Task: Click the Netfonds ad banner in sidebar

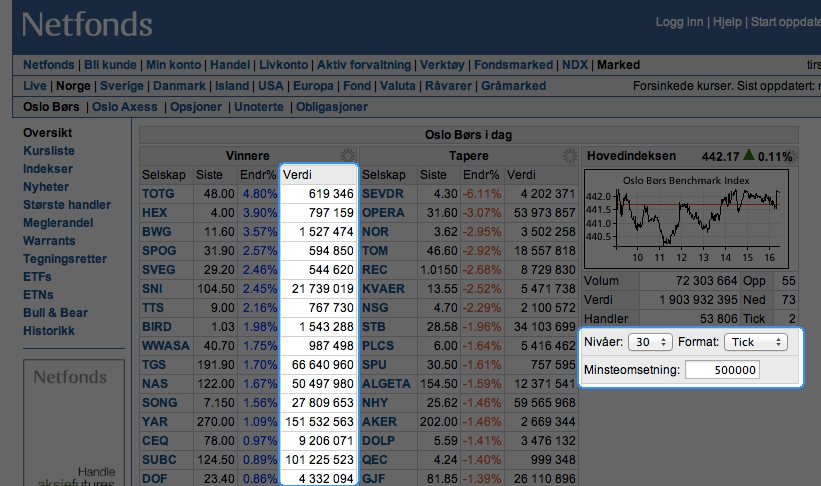Action: click(74, 422)
